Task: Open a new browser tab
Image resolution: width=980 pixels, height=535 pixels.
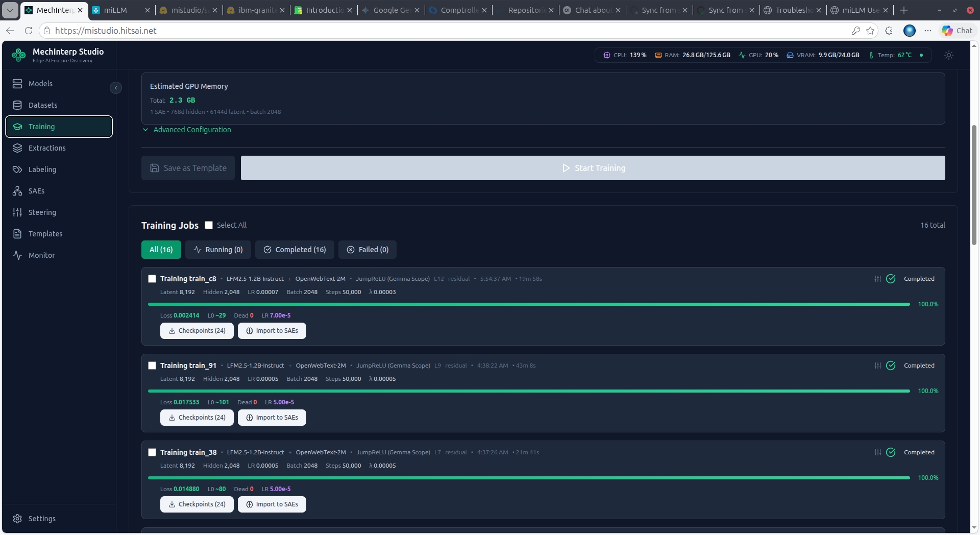Action: coord(904,10)
